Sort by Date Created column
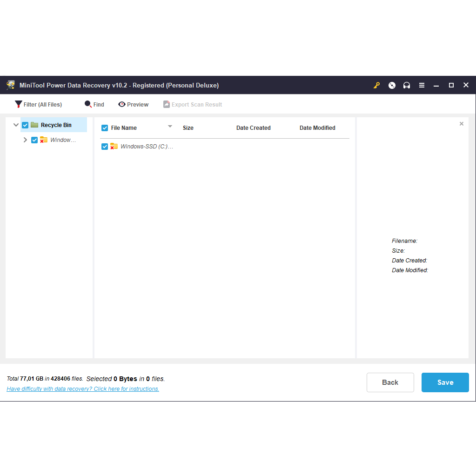The width and height of the screenshot is (476, 476). [254, 128]
